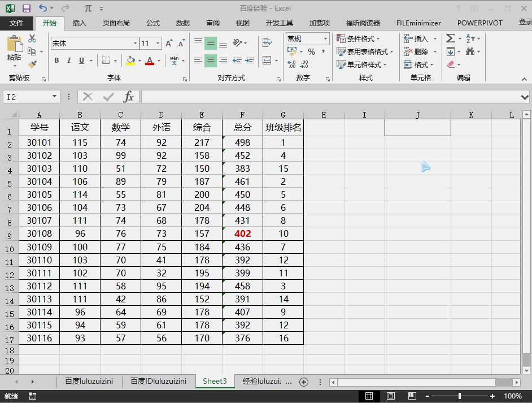Select sheet tab 百度luluzuizini
This screenshot has height=403, width=532.
89,382
